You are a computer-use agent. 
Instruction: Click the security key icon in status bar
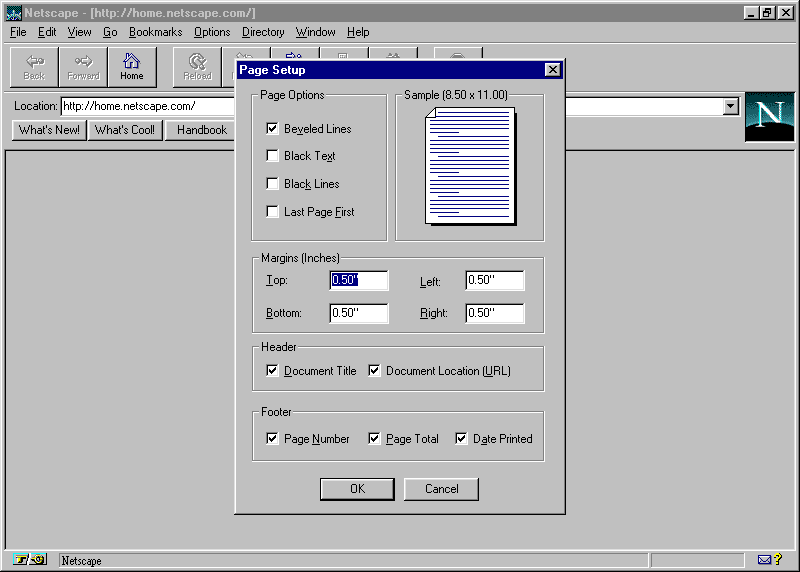(31, 560)
